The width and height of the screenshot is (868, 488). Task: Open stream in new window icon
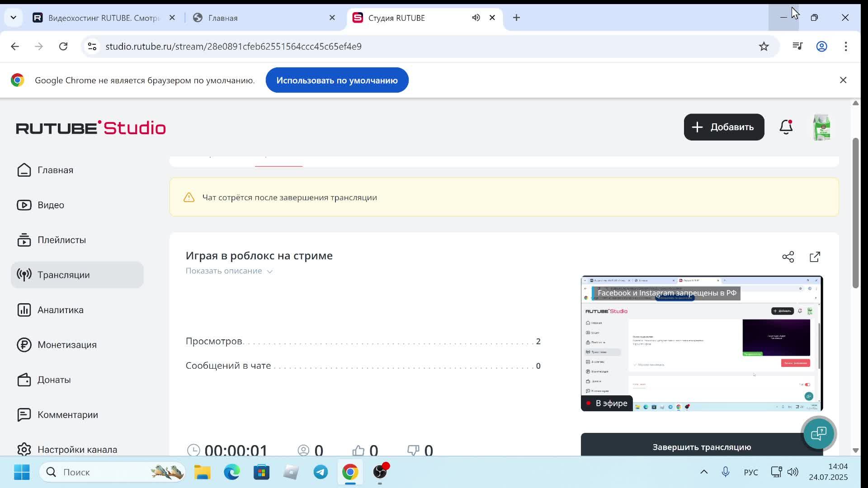point(815,257)
